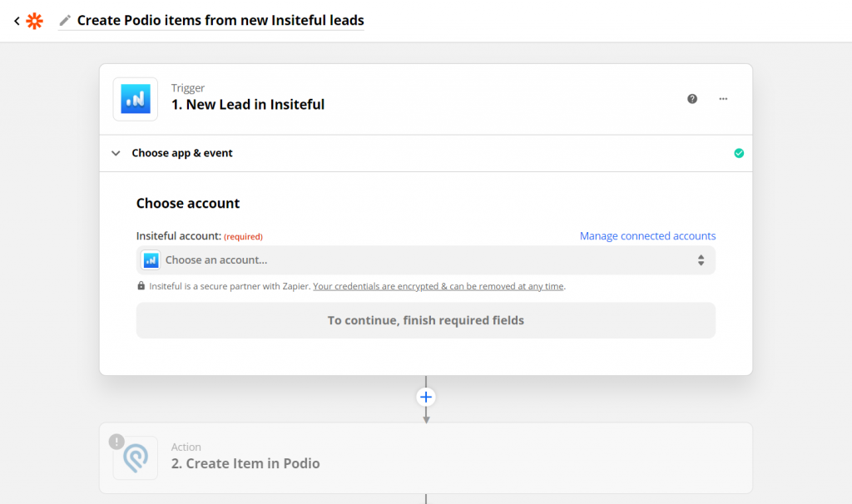This screenshot has width=852, height=504.
Task: Click the Trigger label text
Action: click(x=187, y=88)
